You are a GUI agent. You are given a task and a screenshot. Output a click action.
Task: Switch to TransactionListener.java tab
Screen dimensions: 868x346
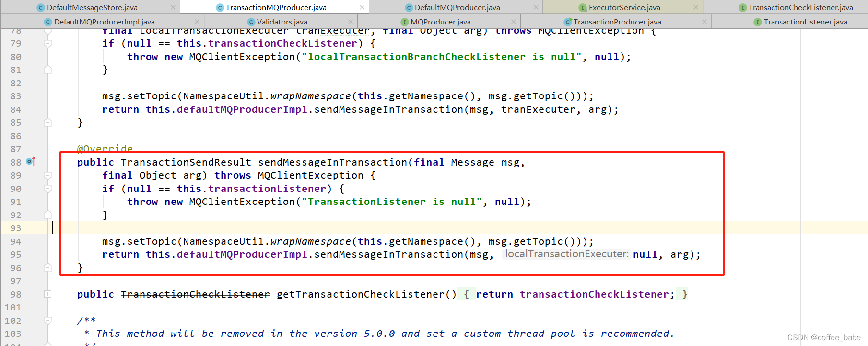805,22
